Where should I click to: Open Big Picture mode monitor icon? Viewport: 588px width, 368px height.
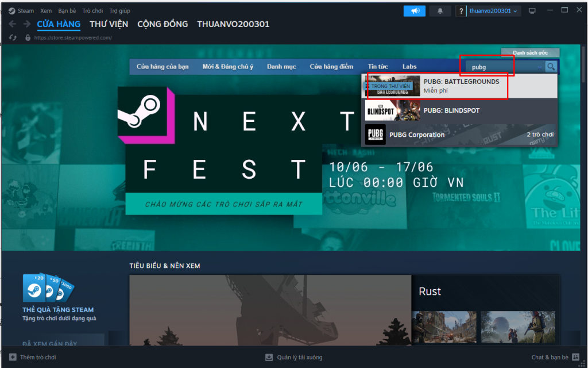(532, 11)
